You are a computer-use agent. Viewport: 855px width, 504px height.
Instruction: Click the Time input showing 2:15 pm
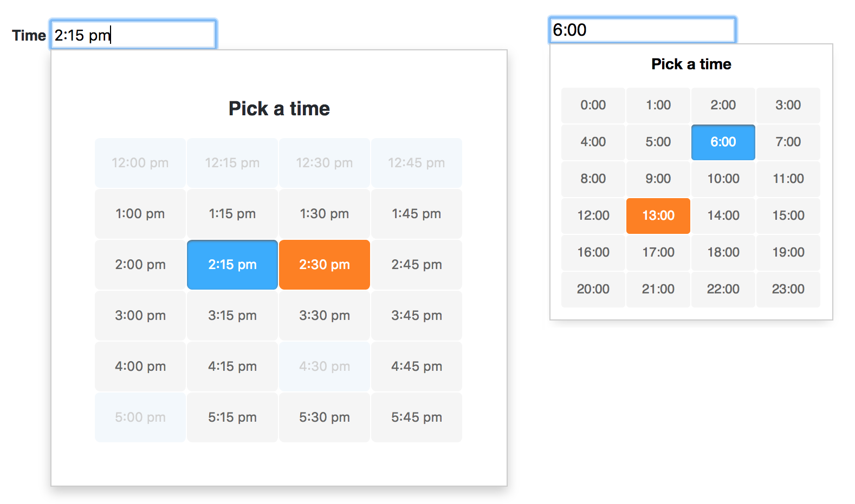click(133, 35)
